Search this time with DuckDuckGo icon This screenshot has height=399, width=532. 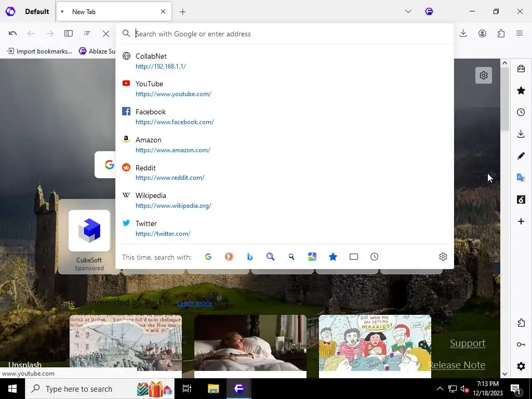(x=229, y=257)
